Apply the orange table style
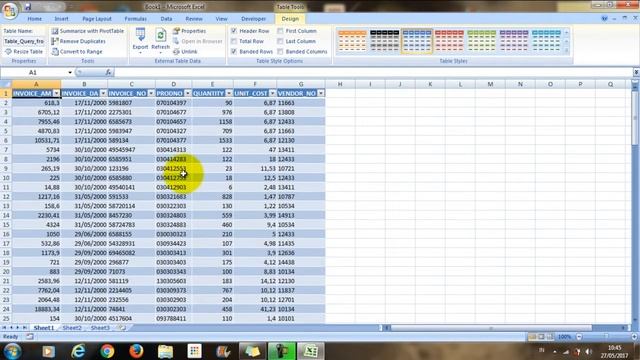The image size is (640, 360). click(352, 41)
